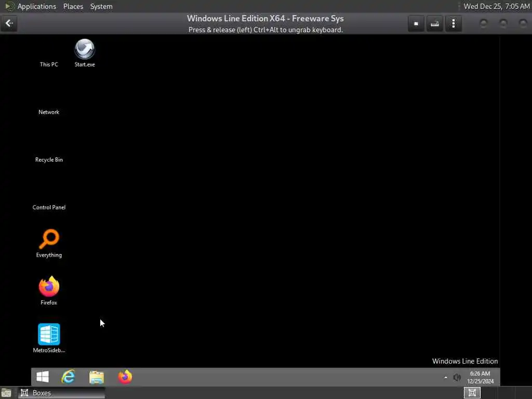Click the volume speaker tray icon
The image size is (532, 399).
[x=457, y=377]
